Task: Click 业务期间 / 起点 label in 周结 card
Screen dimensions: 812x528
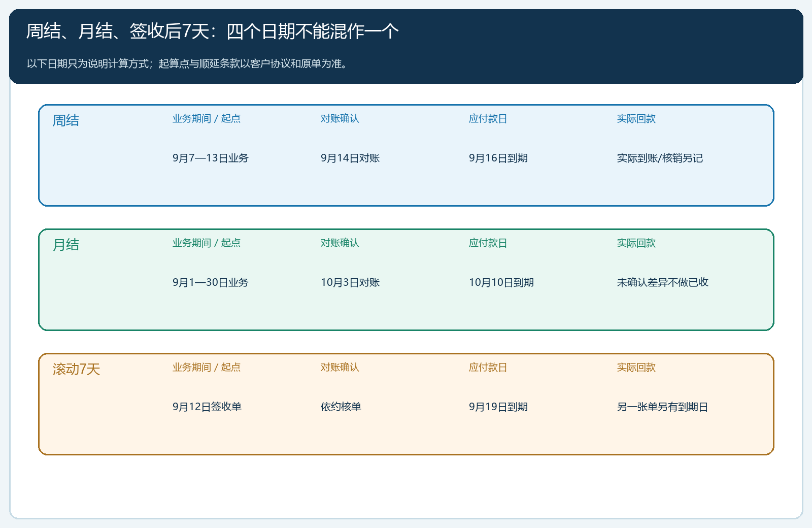Action: click(207, 119)
